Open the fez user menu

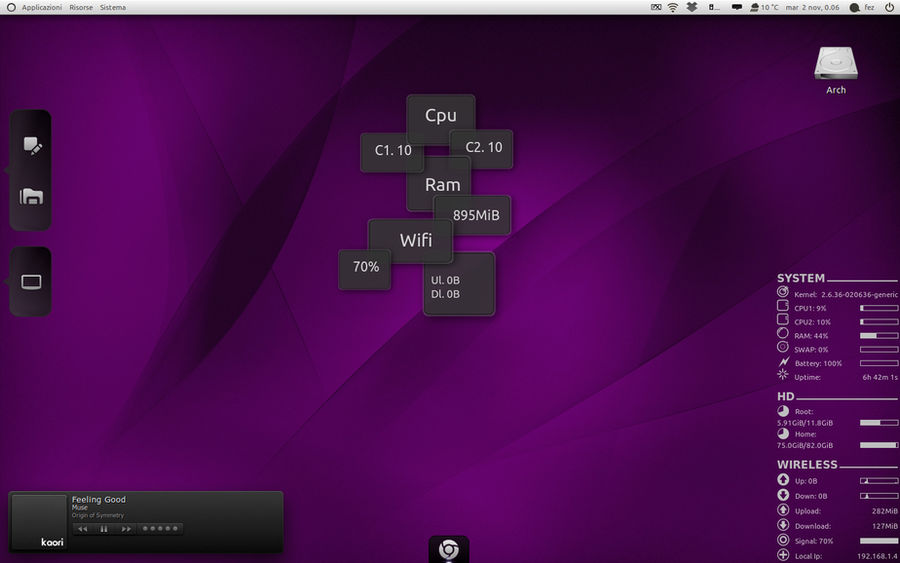pos(869,7)
